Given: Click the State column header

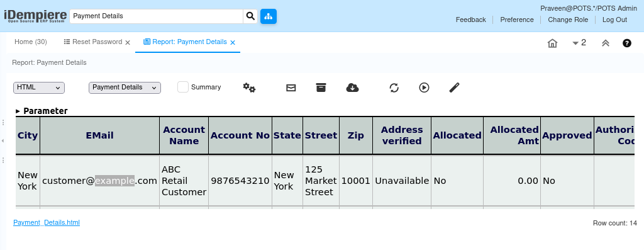Looking at the screenshot, I should pos(287,135).
